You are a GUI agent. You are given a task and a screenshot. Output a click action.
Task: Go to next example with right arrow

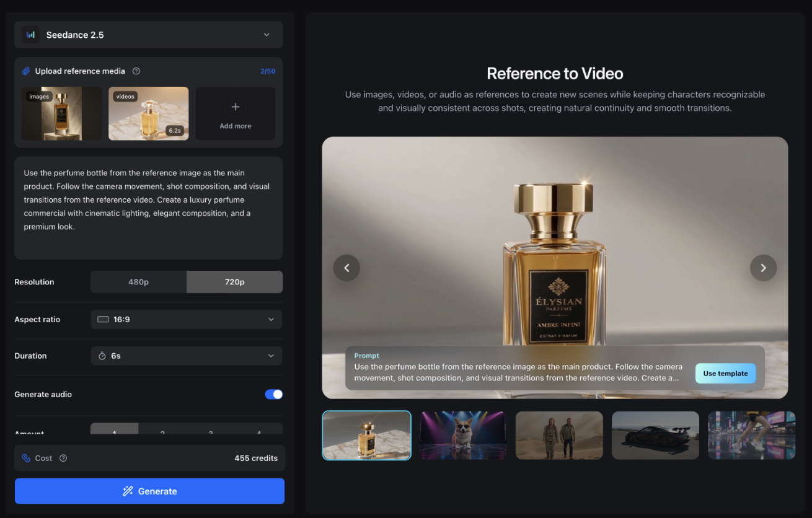764,268
